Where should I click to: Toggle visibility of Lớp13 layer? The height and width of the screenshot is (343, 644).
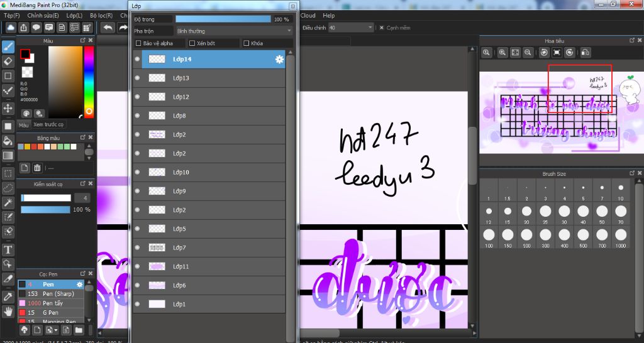[137, 78]
